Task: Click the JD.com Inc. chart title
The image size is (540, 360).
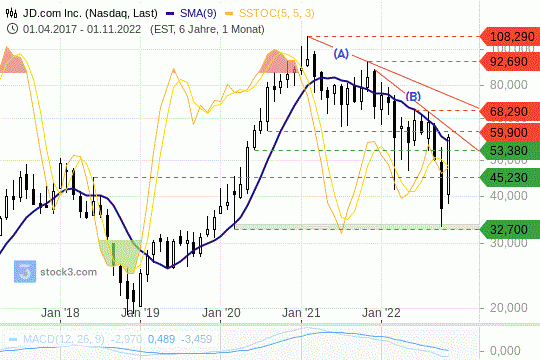Action: [90, 13]
